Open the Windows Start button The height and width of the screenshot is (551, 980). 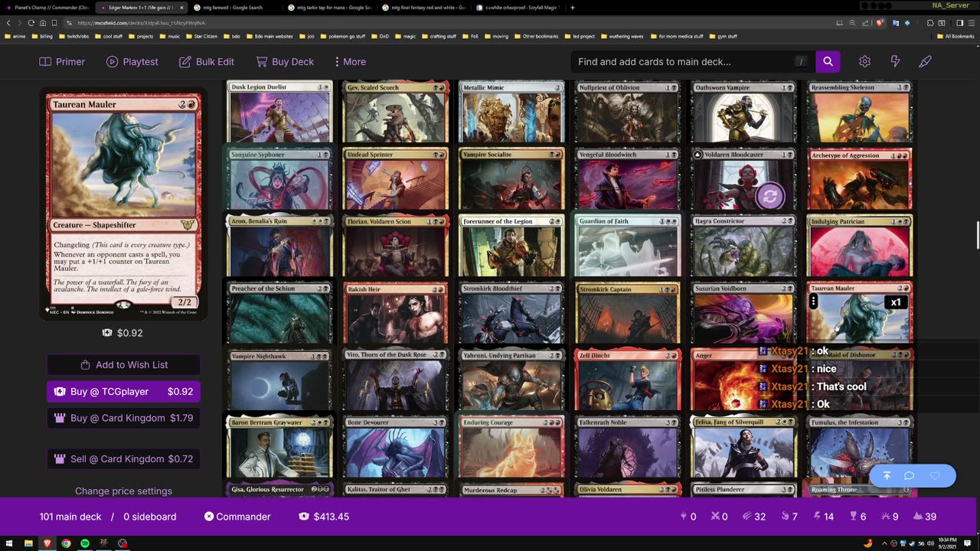(8, 543)
